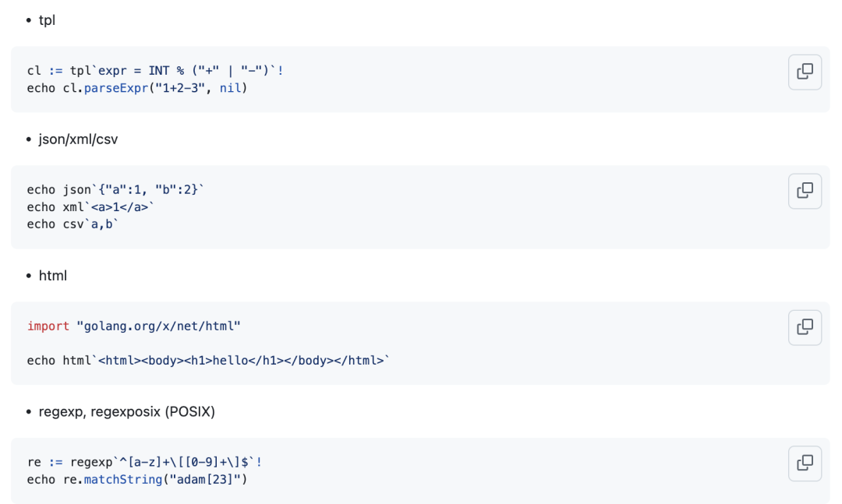Screen dimensions: 842x504
Task: Click the "json/xml/csv" bullet heading
Action: click(78, 139)
